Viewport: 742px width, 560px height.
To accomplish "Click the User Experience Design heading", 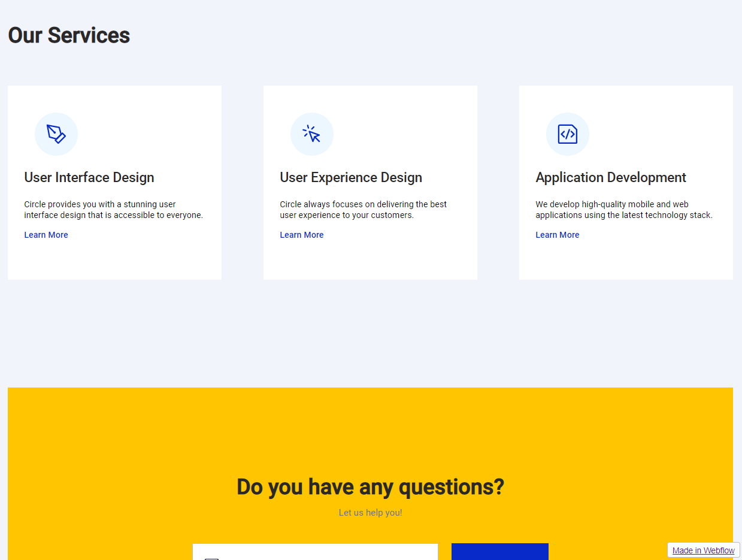I will point(351,177).
